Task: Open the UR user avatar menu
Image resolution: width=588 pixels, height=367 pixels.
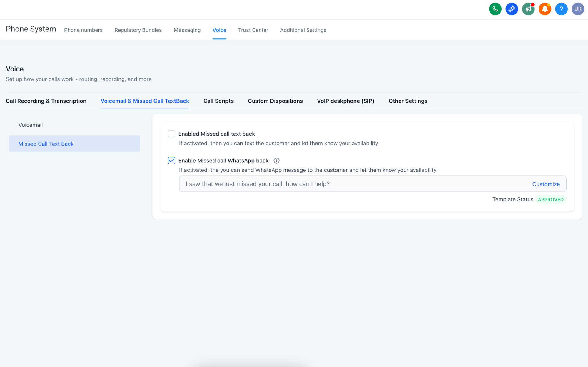Action: [x=578, y=9]
